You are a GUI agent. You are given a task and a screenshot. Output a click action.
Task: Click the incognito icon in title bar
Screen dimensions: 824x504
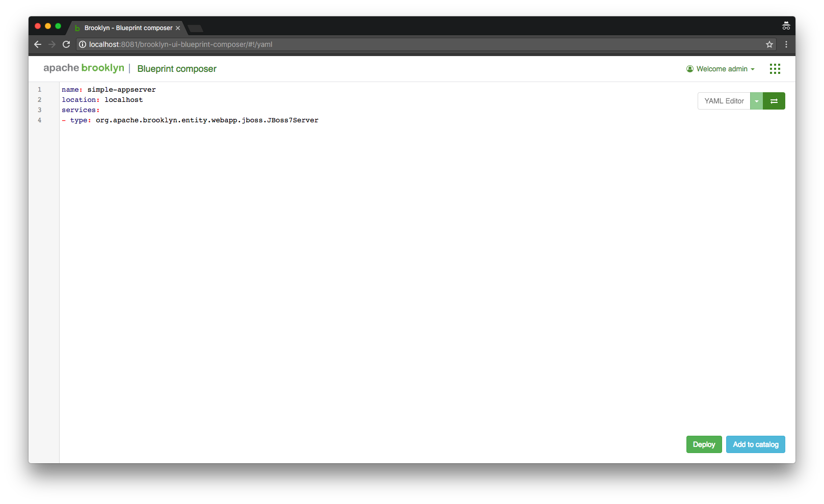tap(786, 26)
